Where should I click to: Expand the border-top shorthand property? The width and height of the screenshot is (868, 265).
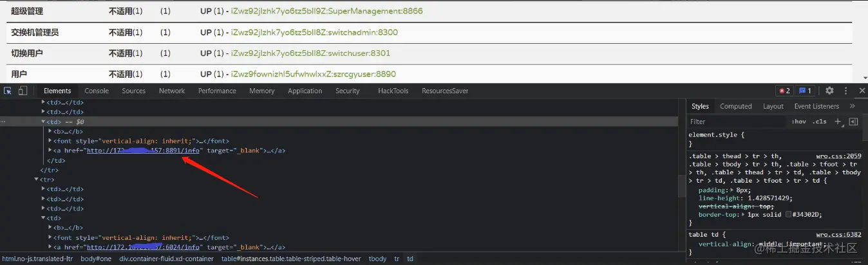click(x=744, y=214)
